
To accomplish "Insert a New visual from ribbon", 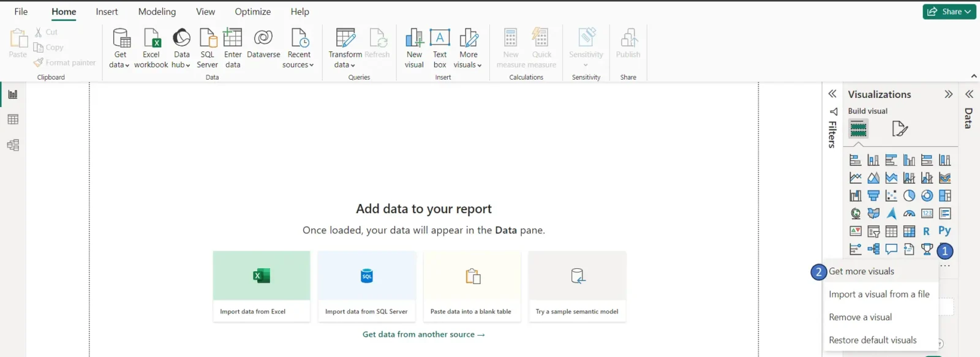I will (x=415, y=48).
